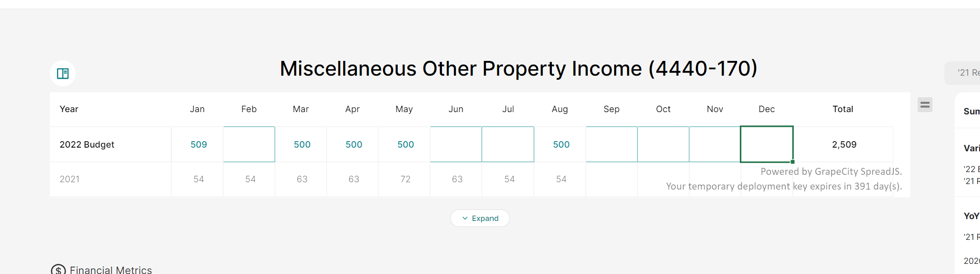The image size is (980, 274).
Task: Click the Financial Metrics section heading
Action: [111, 269]
